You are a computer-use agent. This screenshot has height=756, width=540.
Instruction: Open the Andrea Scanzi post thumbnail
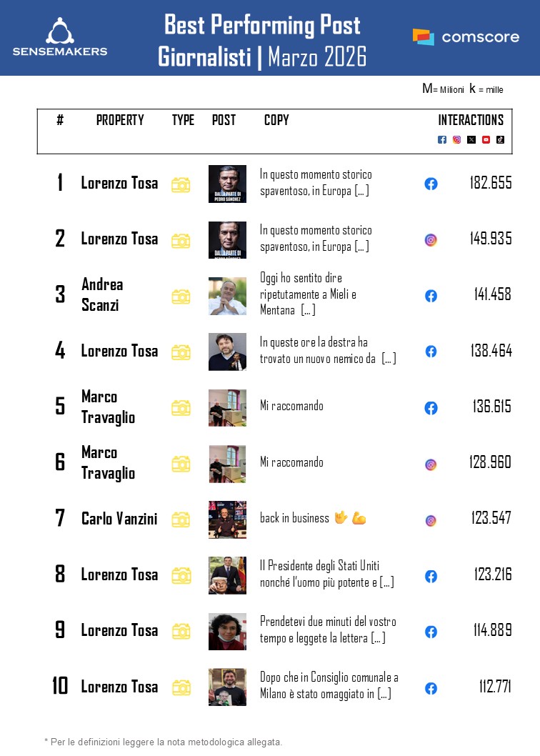click(227, 296)
